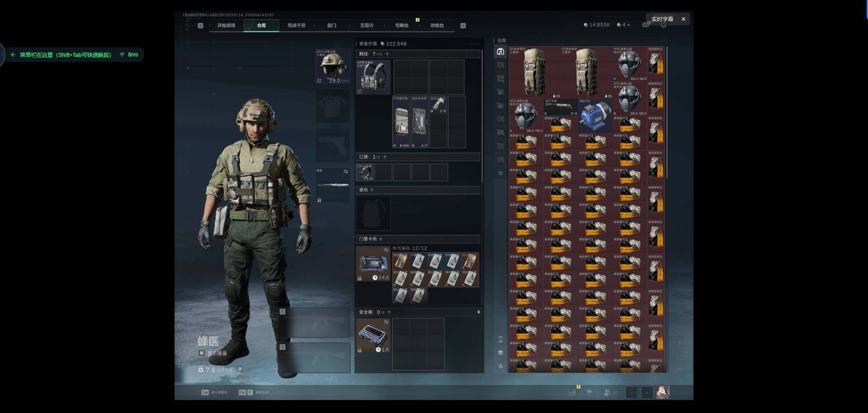The image size is (868, 413).
Task: Select the chest rig item in 胸挂
Action: tap(373, 77)
